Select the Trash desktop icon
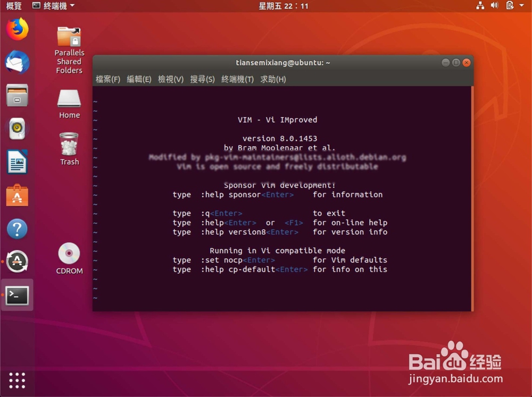The width and height of the screenshot is (532, 397). pyautogui.click(x=69, y=149)
